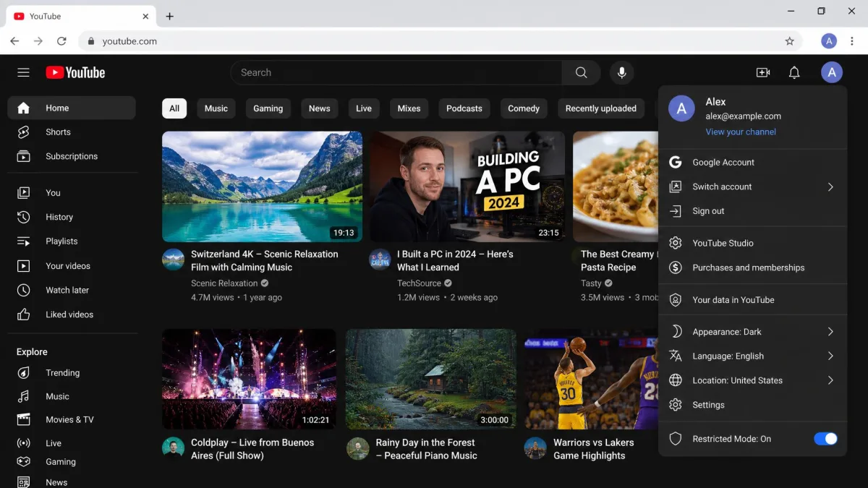This screenshot has height=488, width=868.
Task: Click the browser address bar
Action: [440, 41]
